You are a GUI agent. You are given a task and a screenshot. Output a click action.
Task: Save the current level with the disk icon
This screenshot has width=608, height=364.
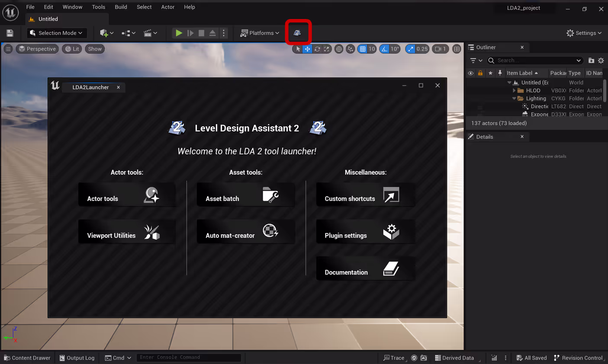point(10,33)
